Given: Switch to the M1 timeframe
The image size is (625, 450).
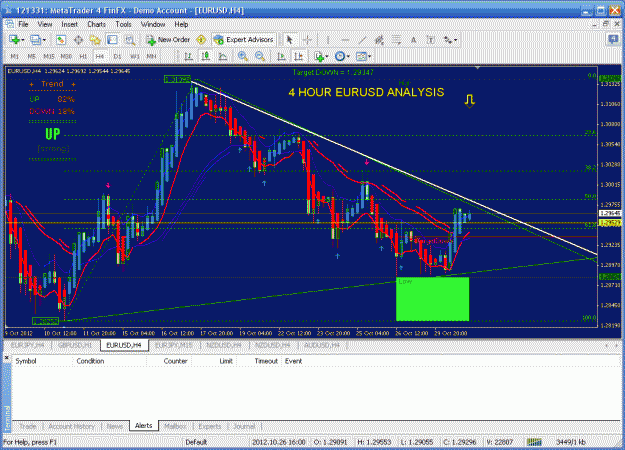Looking at the screenshot, I should [14, 56].
